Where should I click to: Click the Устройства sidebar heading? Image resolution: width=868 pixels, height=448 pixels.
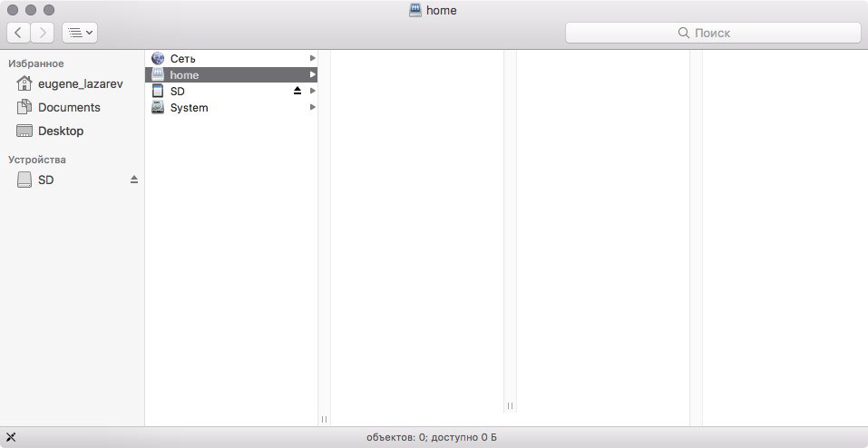click(37, 160)
